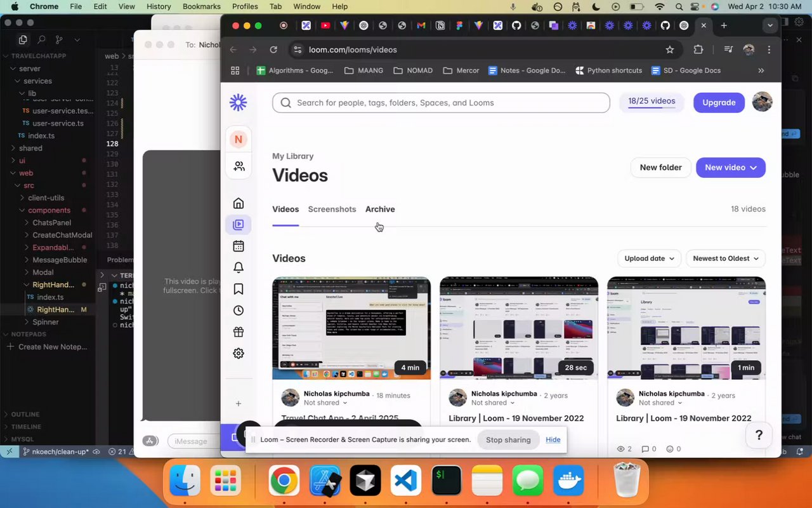This screenshot has width=812, height=508.
Task: Open a new Chrome tab with the plus button
Action: click(x=724, y=25)
